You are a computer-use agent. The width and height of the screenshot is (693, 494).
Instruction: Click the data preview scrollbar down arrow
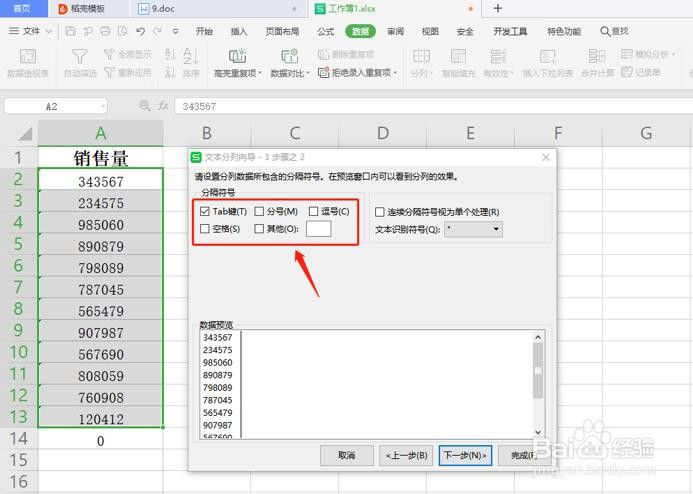(x=538, y=432)
